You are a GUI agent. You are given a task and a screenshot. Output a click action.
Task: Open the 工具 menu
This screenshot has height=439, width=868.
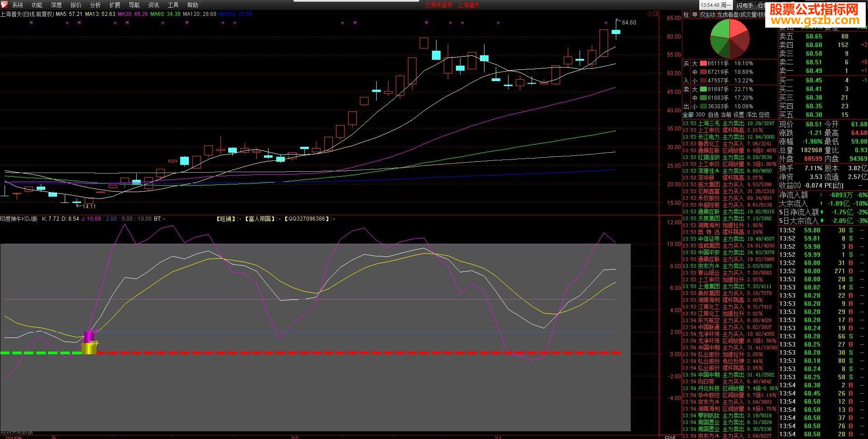(173, 5)
